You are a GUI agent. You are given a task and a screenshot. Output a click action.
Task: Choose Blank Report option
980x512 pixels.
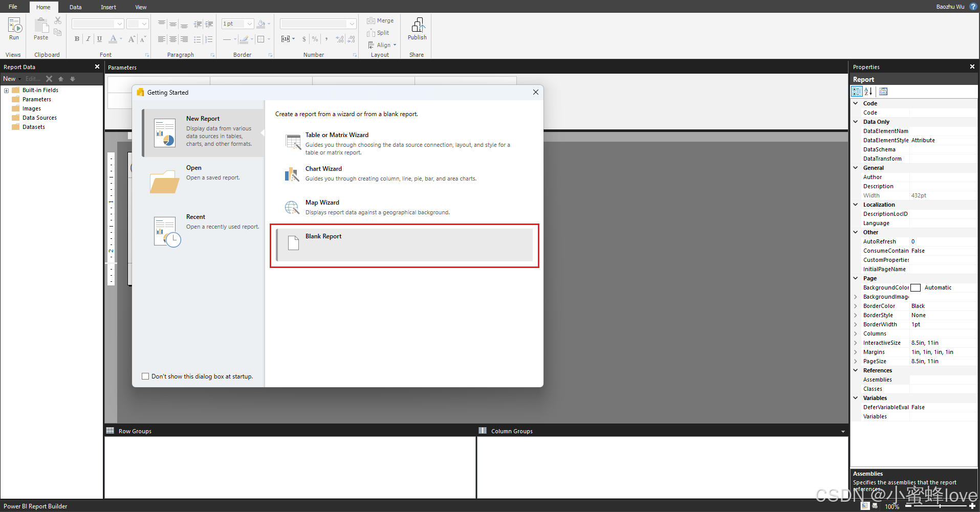[x=404, y=244]
